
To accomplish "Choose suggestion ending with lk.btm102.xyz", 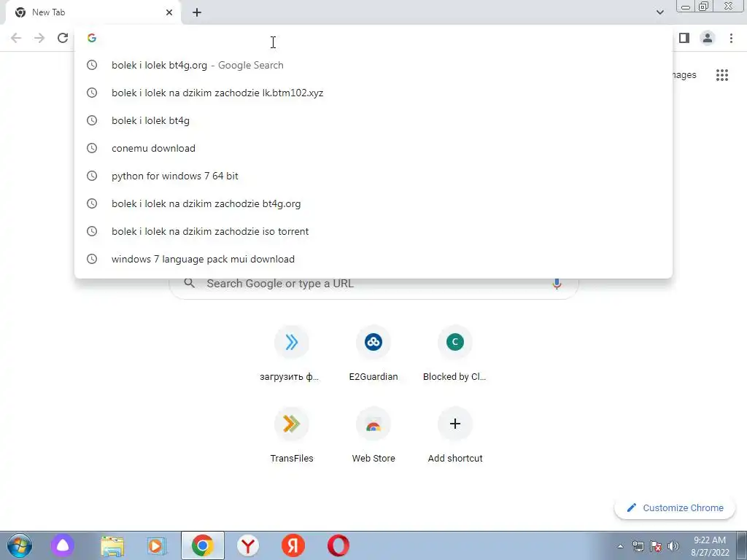I will pos(373,93).
